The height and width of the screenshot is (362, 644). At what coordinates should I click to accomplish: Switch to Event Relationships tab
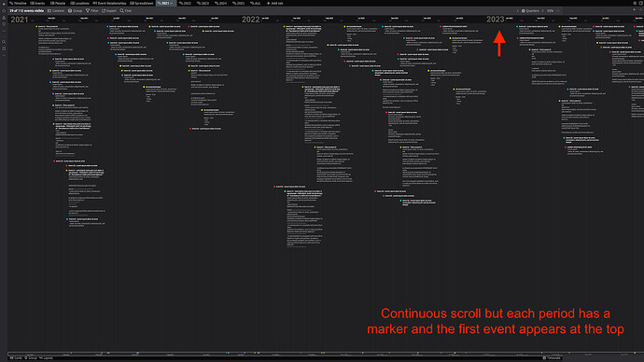109,3
